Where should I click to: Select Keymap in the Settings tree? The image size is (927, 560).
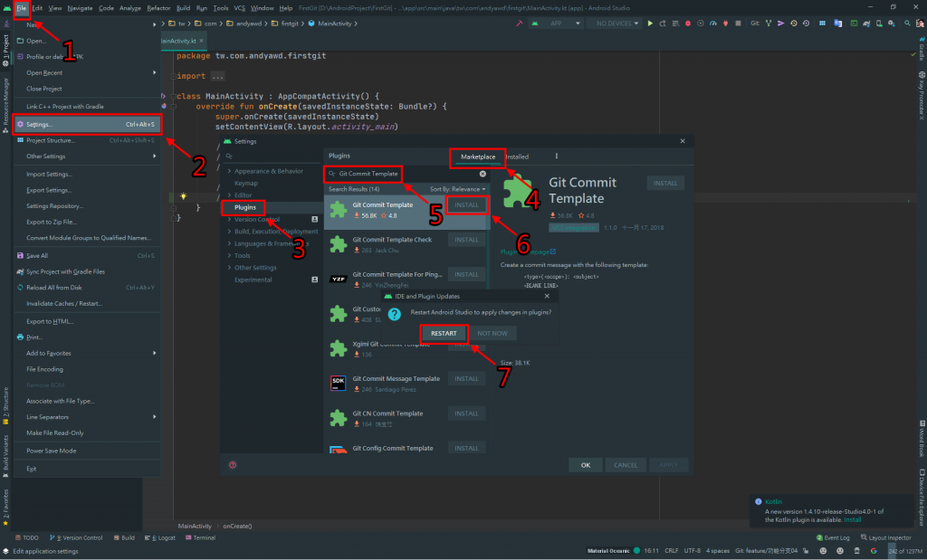point(246,183)
